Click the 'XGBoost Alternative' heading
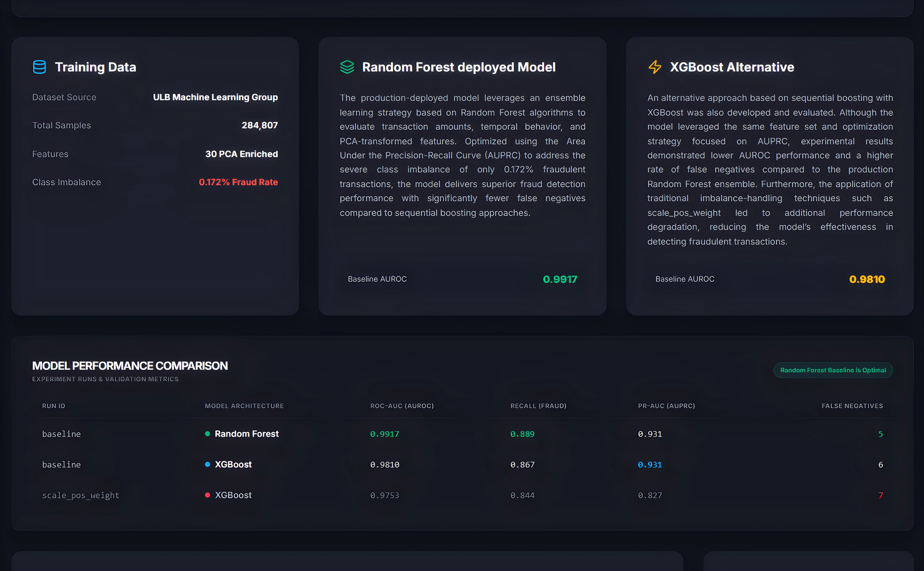 coord(732,67)
